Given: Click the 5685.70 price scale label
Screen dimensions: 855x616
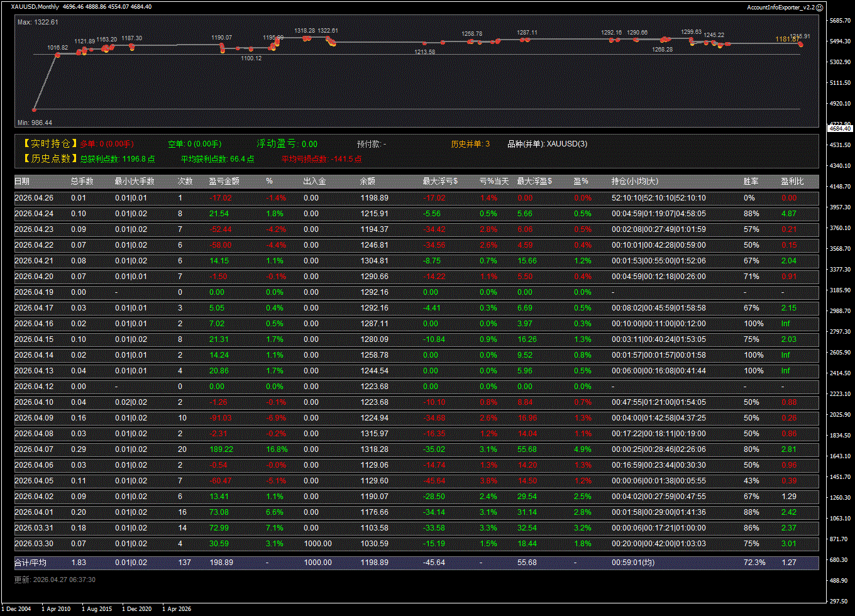Looking at the screenshot, I should [x=840, y=21].
